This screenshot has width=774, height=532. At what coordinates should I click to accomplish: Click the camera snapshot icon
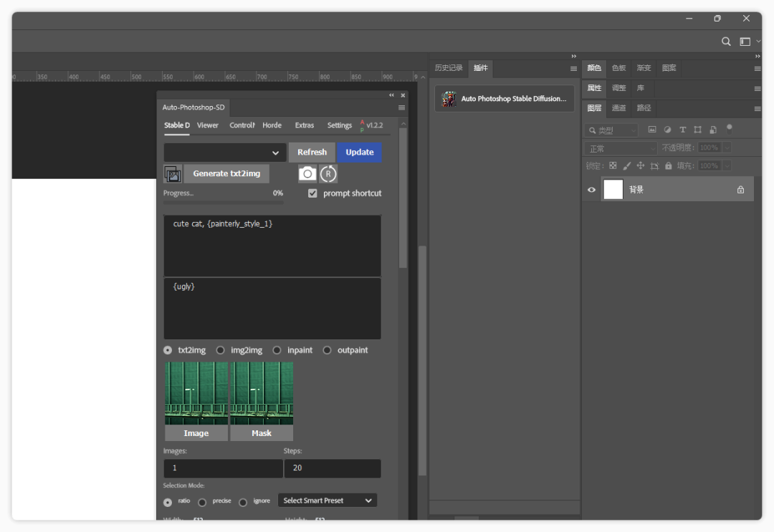coord(307,173)
